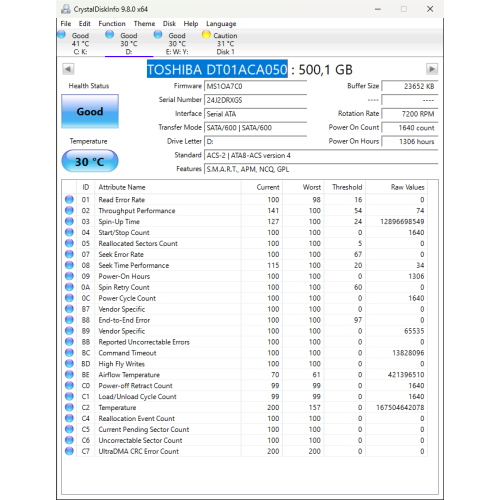Select the D: disk tab
This screenshot has width=500, height=500.
point(129,43)
